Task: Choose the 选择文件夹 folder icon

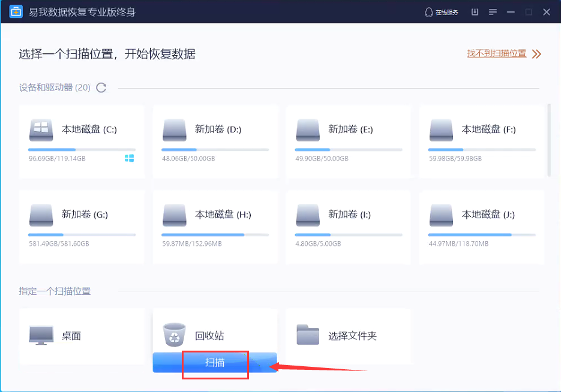Action: (308, 334)
